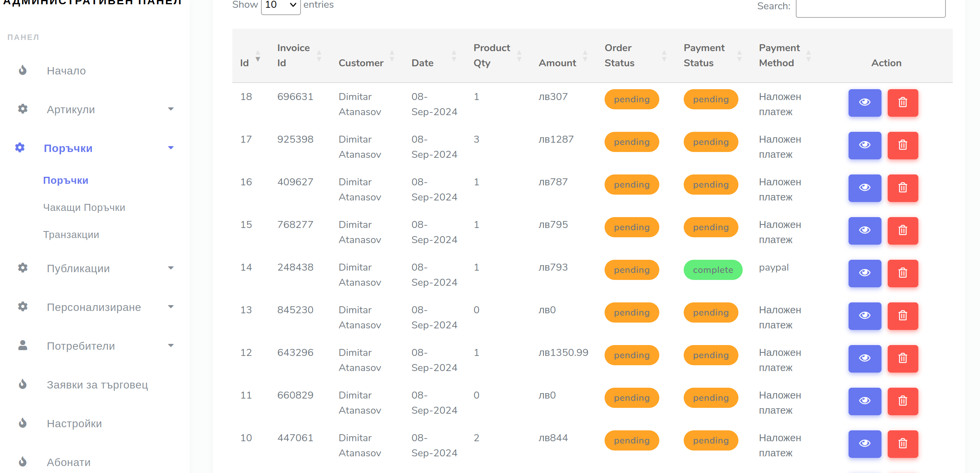Click trash icon for invoice 643296

tap(902, 359)
